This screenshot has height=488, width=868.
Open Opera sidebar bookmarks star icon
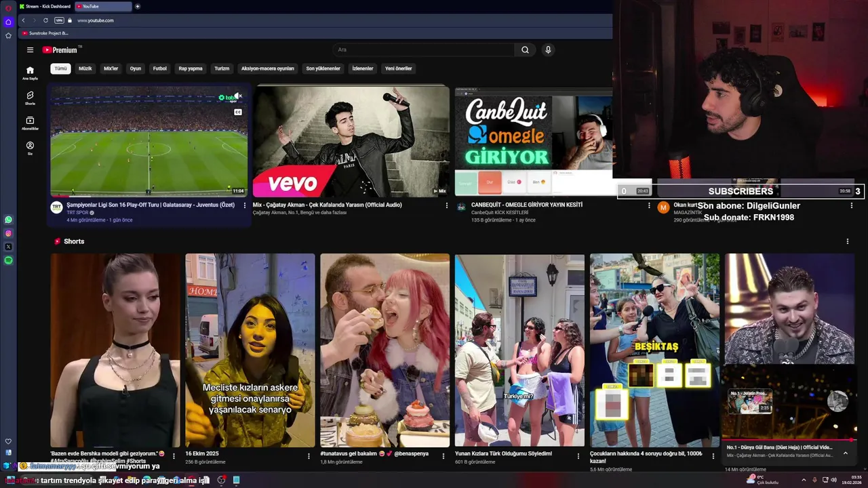click(x=8, y=35)
